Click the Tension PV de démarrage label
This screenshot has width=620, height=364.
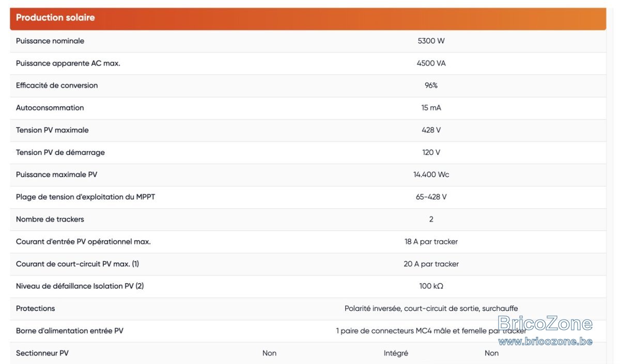coord(60,152)
